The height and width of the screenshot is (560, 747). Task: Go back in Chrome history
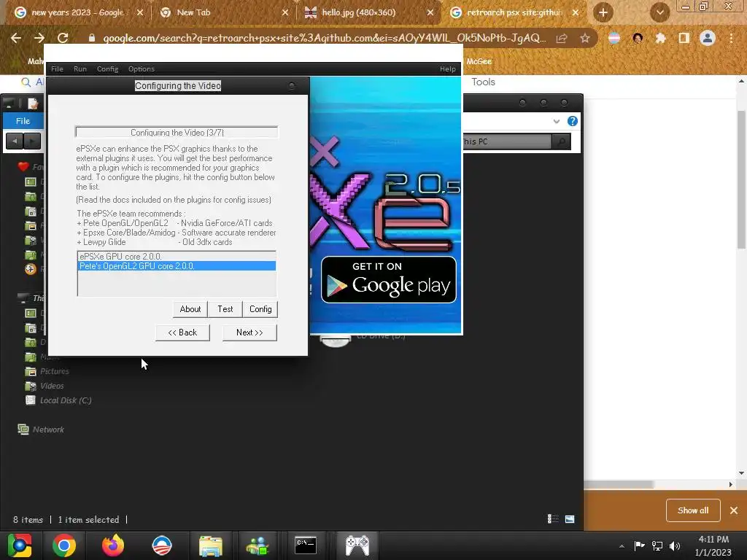tap(16, 38)
